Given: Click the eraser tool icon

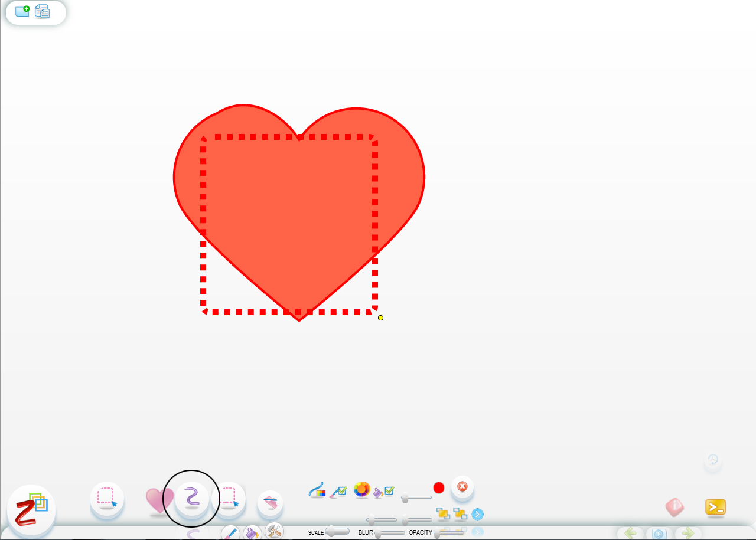Looking at the screenshot, I should (270, 502).
